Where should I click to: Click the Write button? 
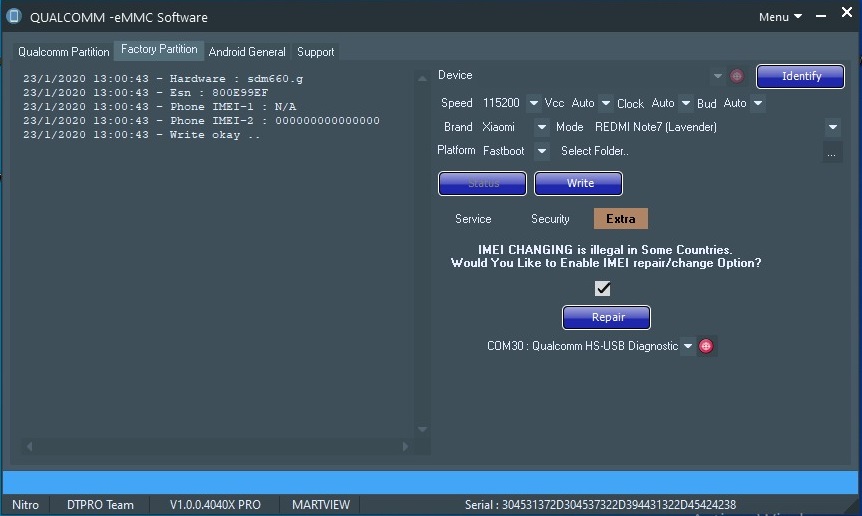578,183
